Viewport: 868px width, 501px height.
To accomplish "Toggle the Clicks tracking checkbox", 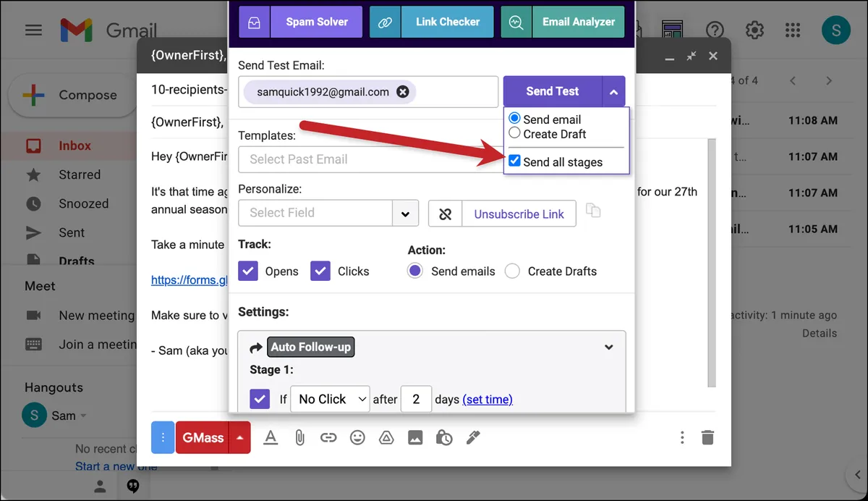I will 320,271.
